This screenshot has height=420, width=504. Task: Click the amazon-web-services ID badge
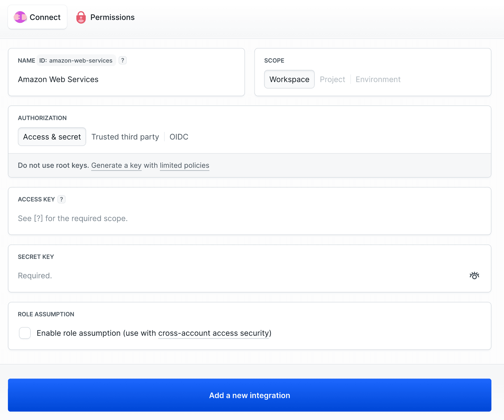point(76,60)
